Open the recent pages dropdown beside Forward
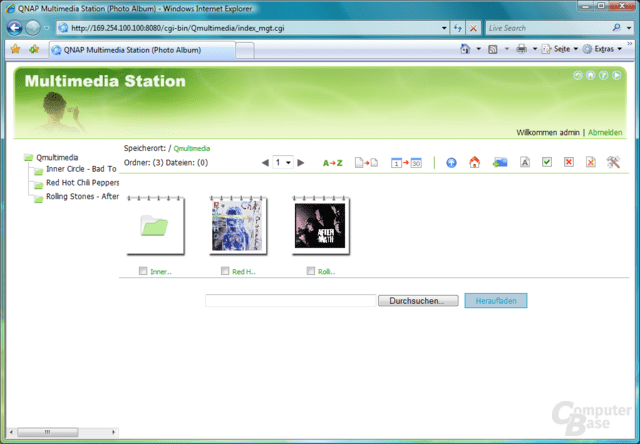The width and height of the screenshot is (640, 444). 47,28
